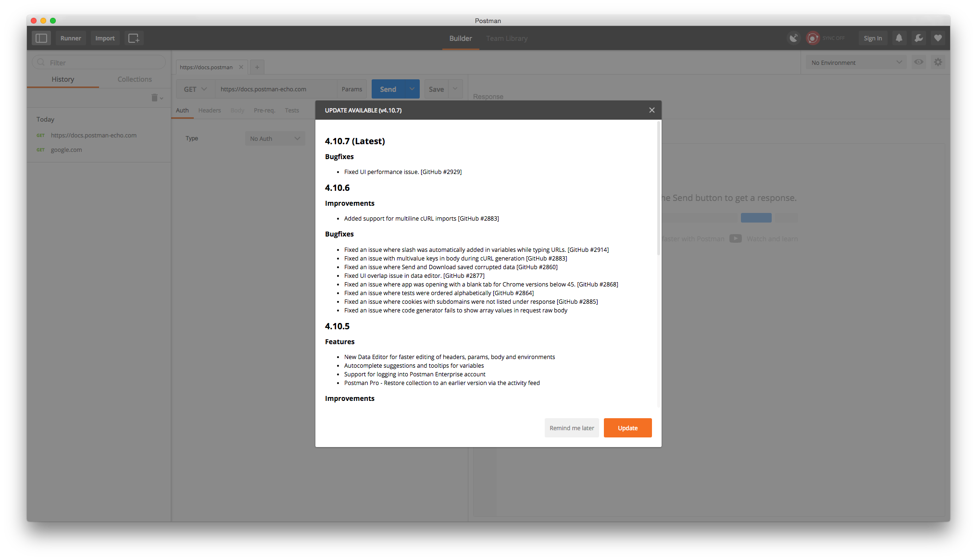The height and width of the screenshot is (560, 977).
Task: Select the History sidebar tab
Action: [x=63, y=79]
